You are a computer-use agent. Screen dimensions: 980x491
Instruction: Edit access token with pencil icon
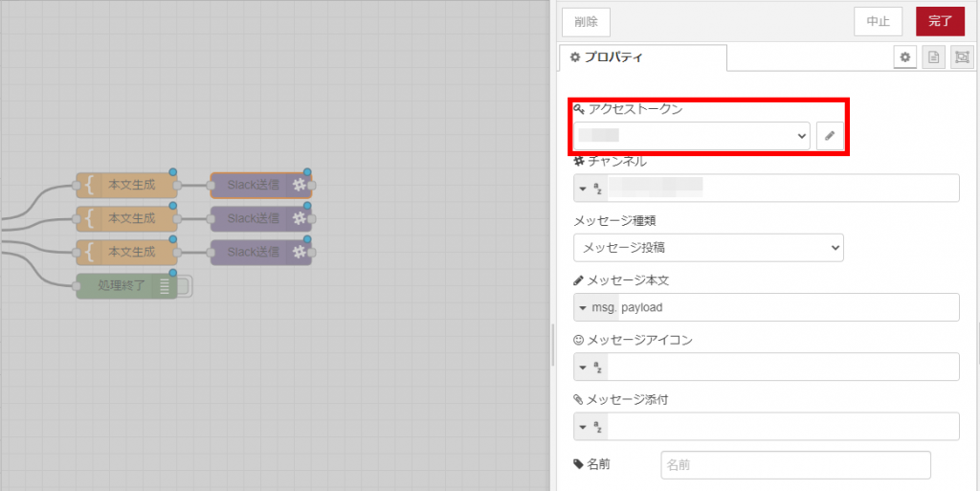point(830,136)
